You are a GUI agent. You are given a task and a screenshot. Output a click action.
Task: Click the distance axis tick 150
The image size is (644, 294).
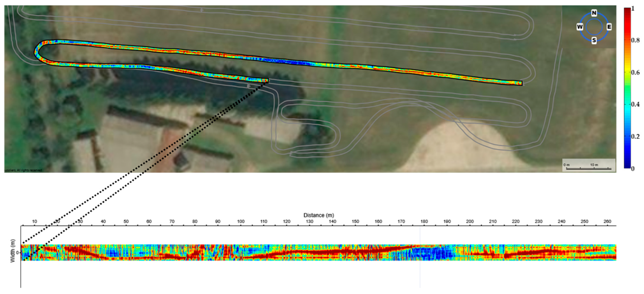[x=355, y=221]
